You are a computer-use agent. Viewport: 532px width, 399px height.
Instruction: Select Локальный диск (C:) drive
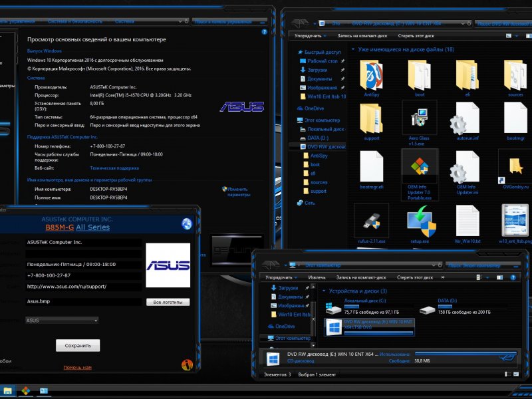tap(368, 307)
